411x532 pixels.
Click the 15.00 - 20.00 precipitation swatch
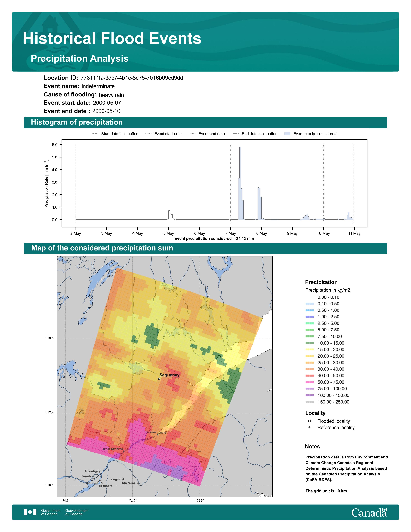(x=310, y=350)
